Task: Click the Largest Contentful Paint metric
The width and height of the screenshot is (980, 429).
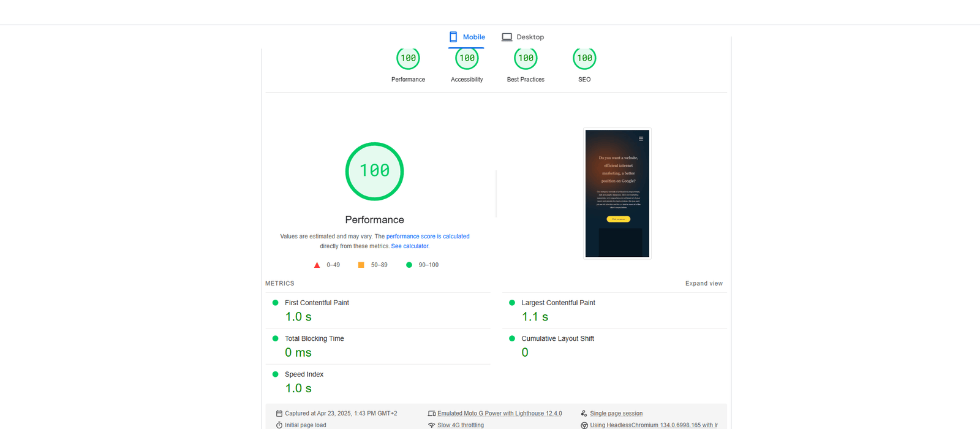Action: click(614, 310)
